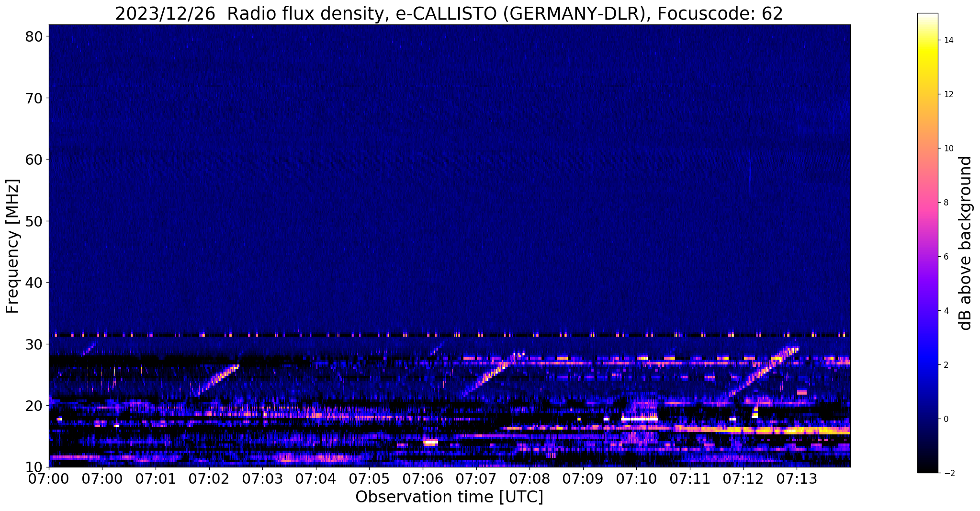This screenshot has width=980, height=511.
Task: Click the colorbar tick value 6
Action: point(946,257)
